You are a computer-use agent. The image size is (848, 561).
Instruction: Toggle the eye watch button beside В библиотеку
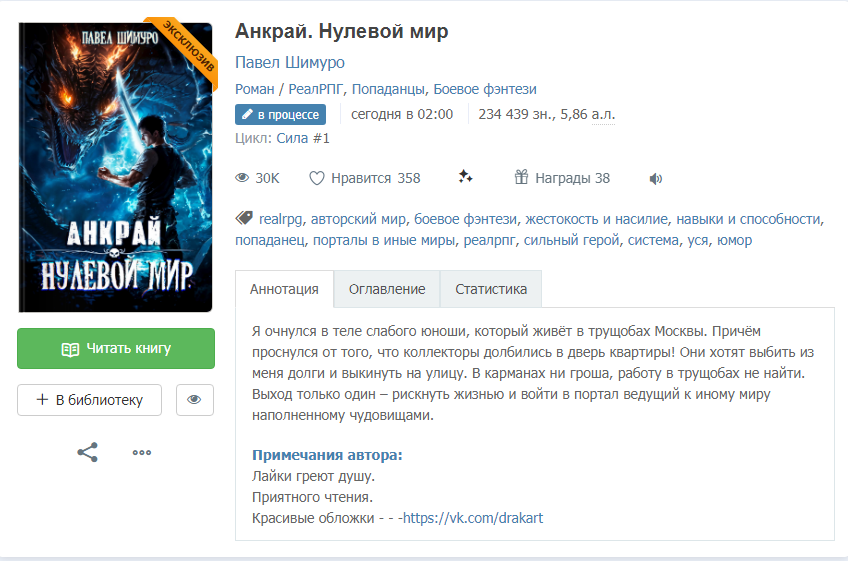point(195,400)
